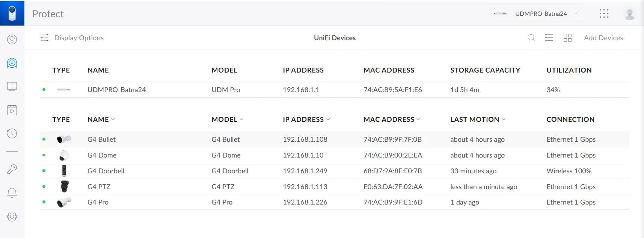This screenshot has height=238, width=644.
Task: Select the Devices camera icon in sidebar
Action: 12,63
